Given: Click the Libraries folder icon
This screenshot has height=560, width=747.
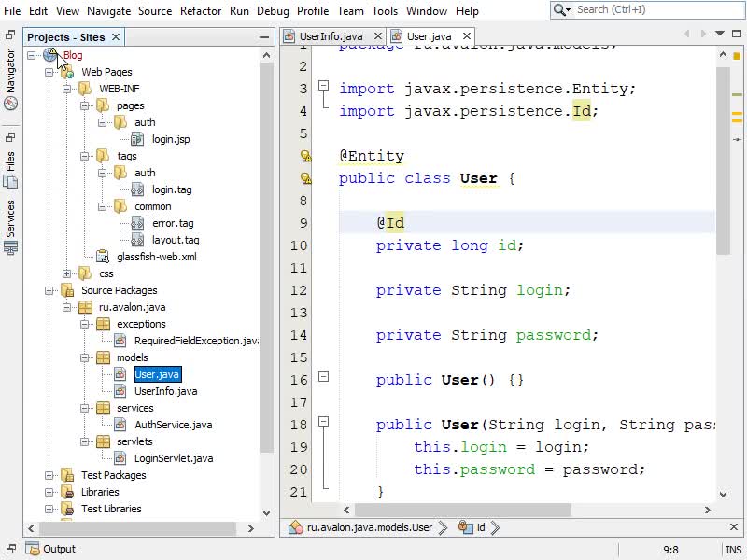Looking at the screenshot, I should coord(67,492).
